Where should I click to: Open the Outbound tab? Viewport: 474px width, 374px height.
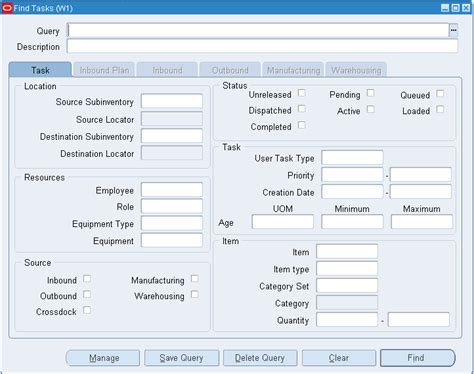coord(230,70)
